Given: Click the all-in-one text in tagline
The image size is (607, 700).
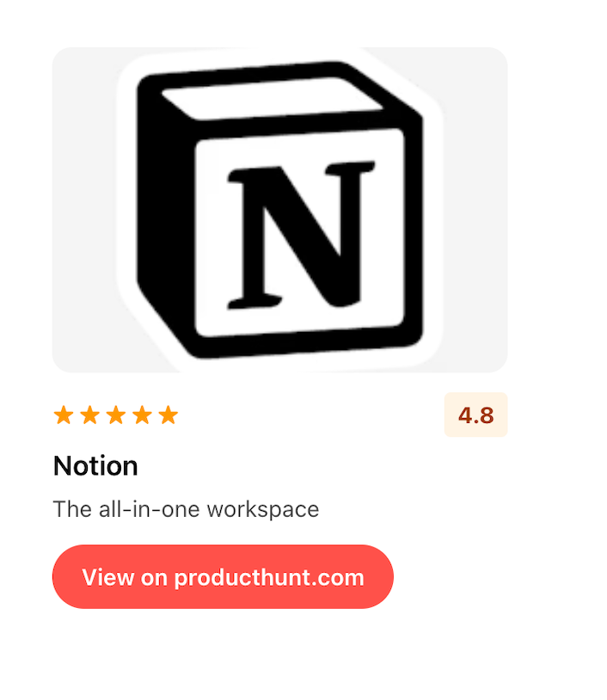Looking at the screenshot, I should 150,509.
